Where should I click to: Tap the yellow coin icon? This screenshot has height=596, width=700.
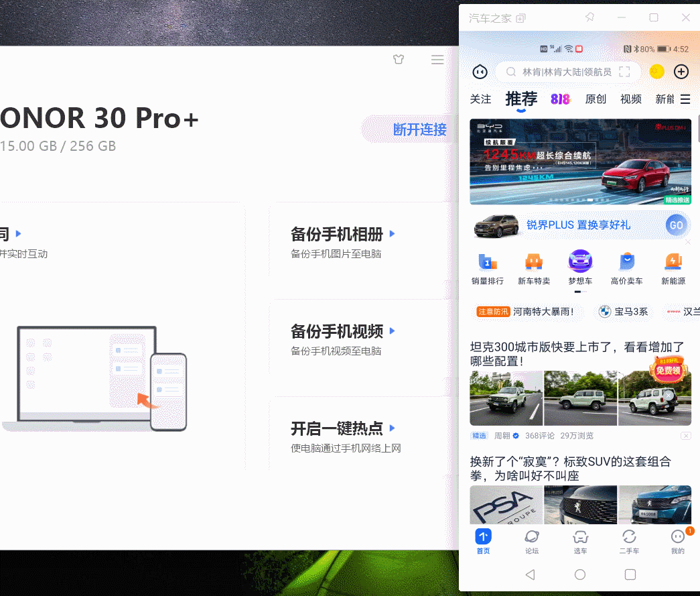click(656, 72)
